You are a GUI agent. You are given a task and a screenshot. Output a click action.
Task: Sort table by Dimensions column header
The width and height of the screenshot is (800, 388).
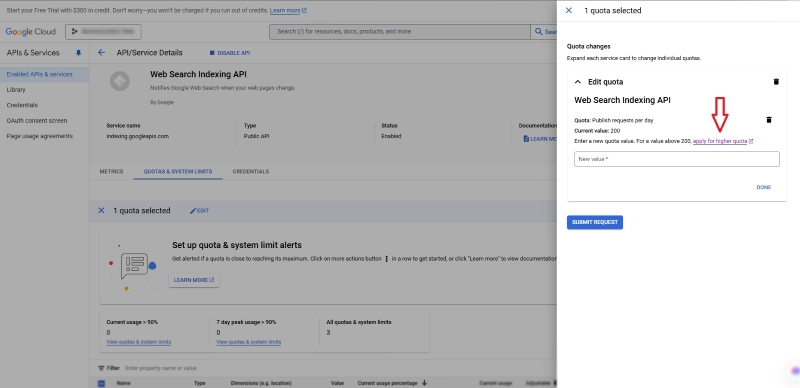pyautogui.click(x=261, y=383)
